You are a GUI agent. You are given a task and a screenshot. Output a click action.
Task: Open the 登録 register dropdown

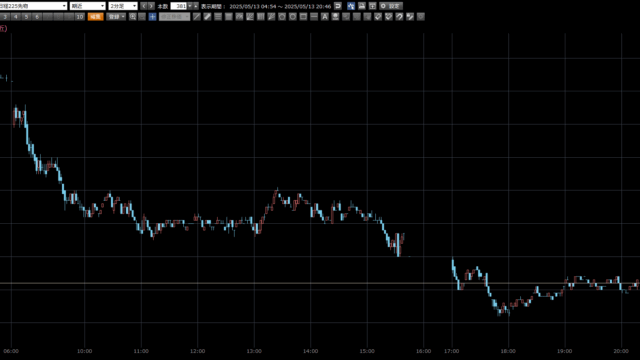[116, 17]
